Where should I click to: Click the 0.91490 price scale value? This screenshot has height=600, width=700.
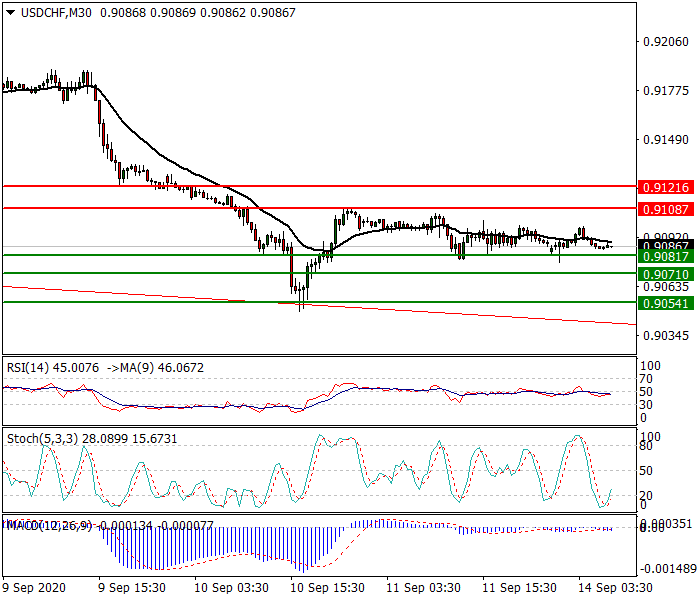click(x=666, y=140)
